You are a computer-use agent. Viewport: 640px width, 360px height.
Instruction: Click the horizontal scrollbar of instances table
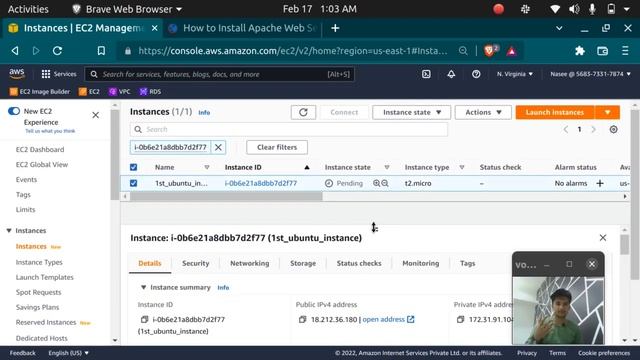[x=226, y=196]
